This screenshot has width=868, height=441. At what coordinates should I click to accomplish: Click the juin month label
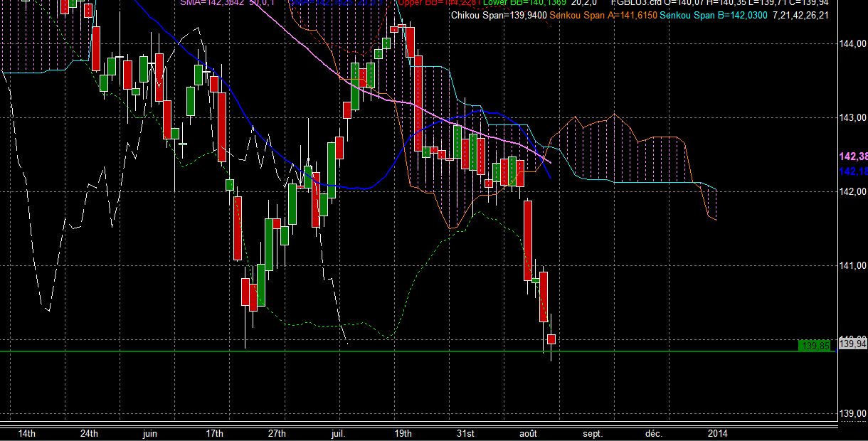click(x=150, y=433)
